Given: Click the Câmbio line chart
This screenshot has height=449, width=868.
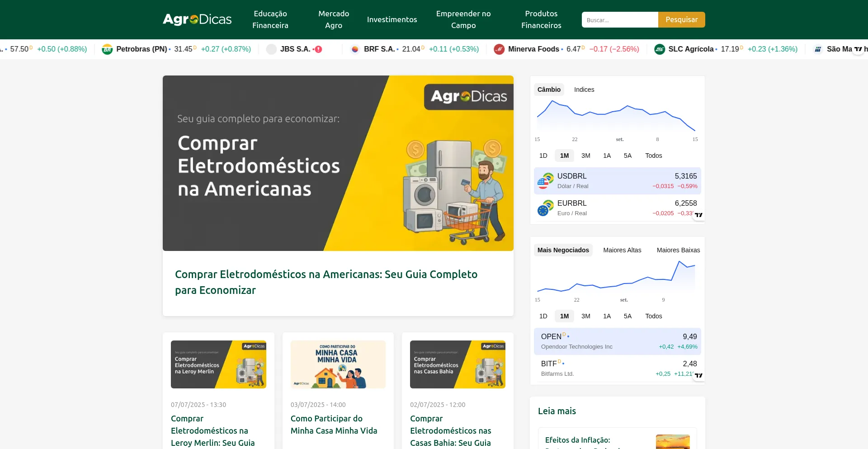Looking at the screenshot, I should click(616, 117).
